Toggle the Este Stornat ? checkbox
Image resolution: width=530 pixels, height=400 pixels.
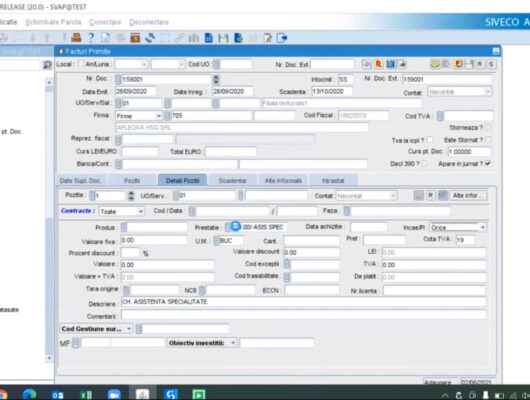pyautogui.click(x=488, y=140)
